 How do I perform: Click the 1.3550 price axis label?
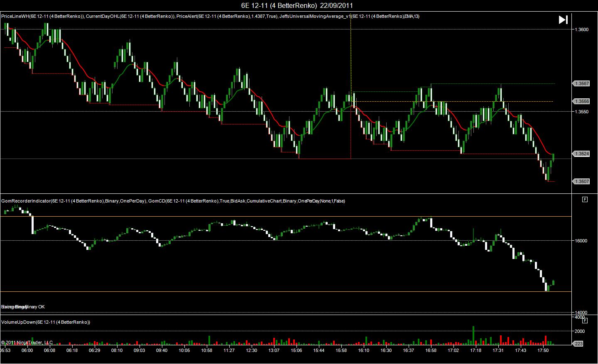pos(582,112)
